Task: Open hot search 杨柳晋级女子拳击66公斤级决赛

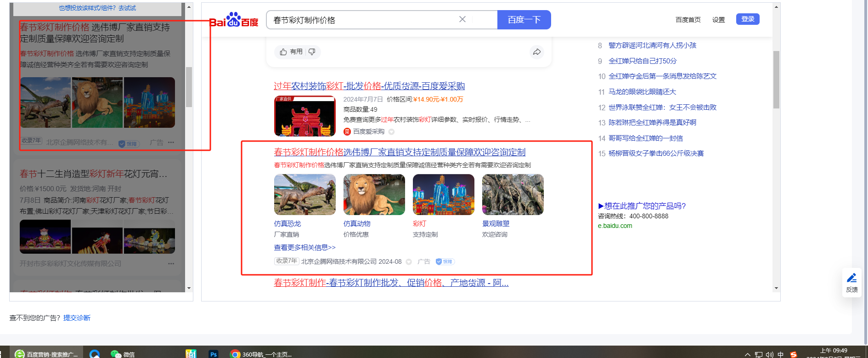Action: click(x=656, y=153)
